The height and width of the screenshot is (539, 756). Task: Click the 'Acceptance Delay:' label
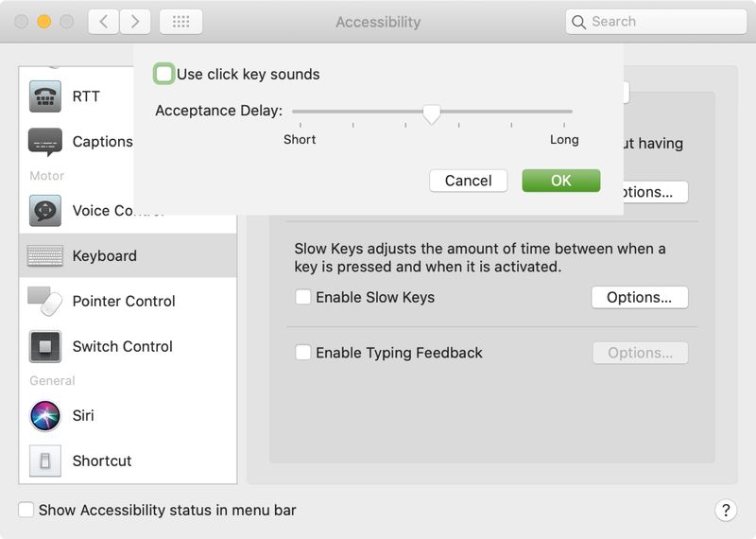tap(219, 111)
